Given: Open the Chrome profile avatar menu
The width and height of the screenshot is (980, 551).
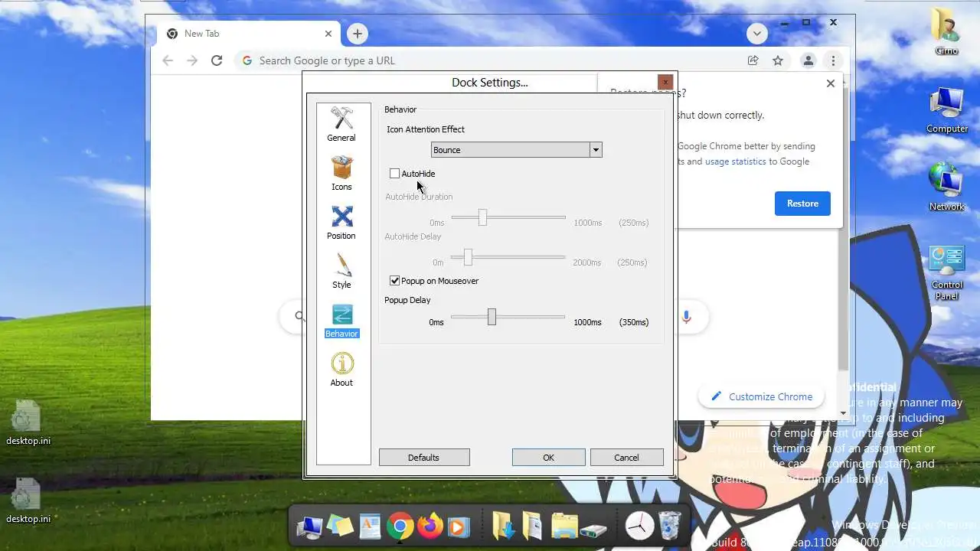Looking at the screenshot, I should pos(808,60).
